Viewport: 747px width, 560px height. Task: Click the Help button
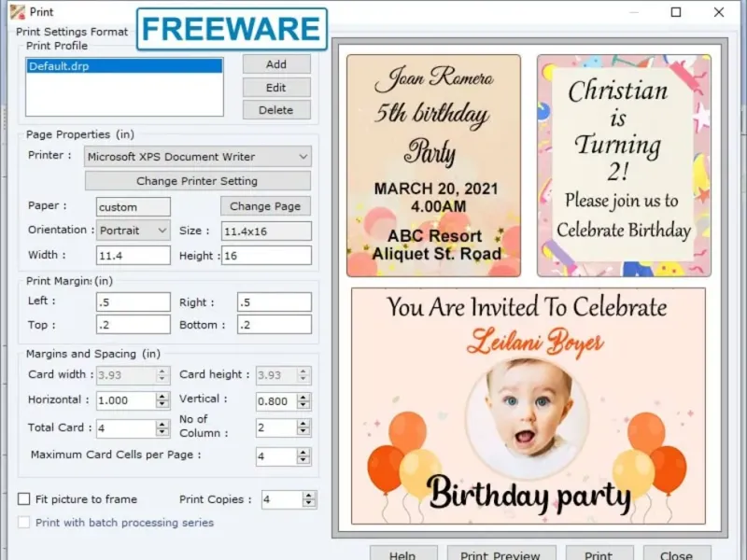[403, 553]
